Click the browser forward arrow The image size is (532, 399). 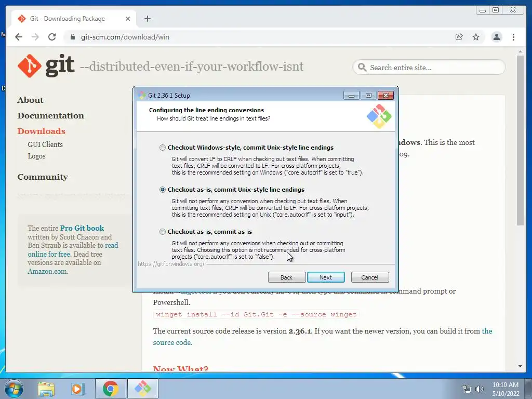click(35, 37)
